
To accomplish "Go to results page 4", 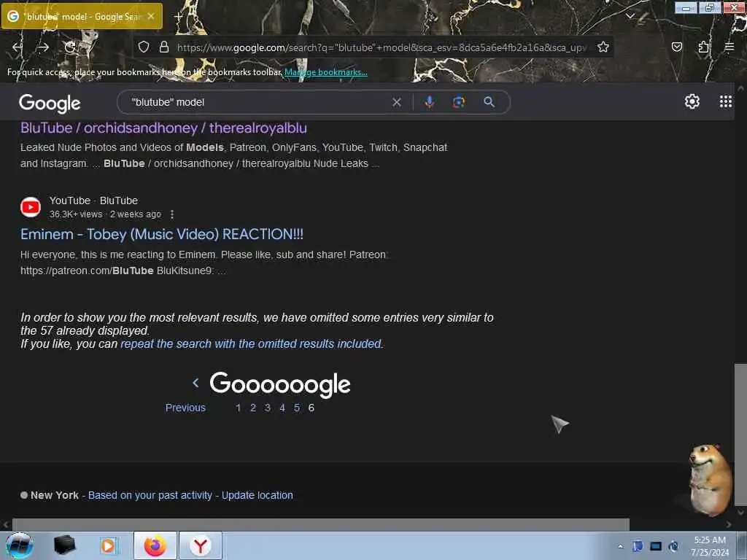I will (x=282, y=408).
